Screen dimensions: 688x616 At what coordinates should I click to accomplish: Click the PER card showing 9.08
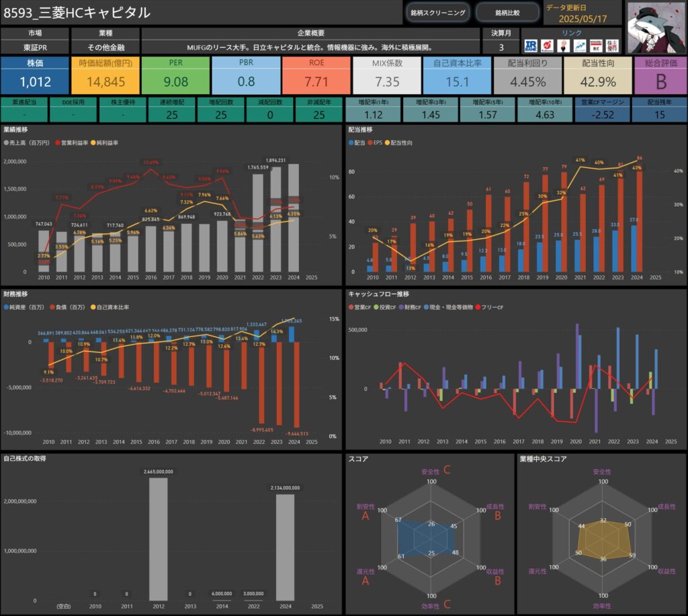click(x=175, y=75)
